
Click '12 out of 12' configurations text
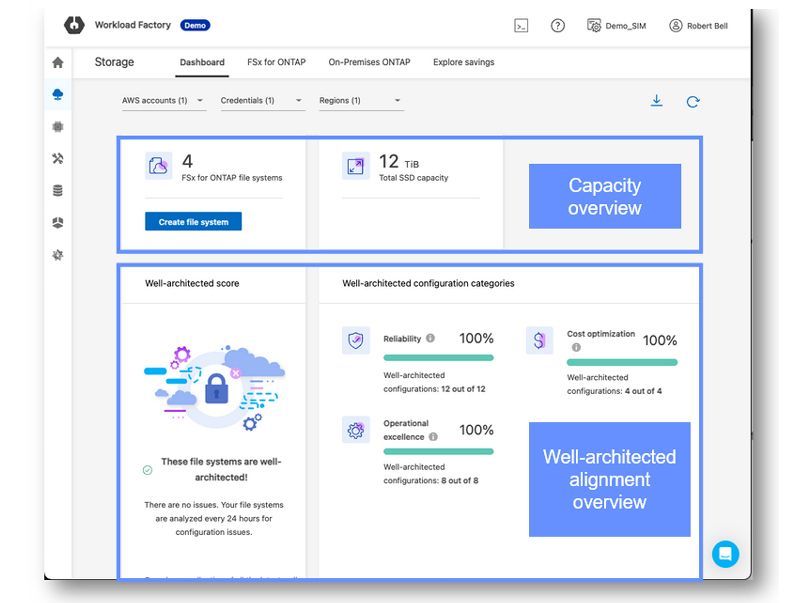(463, 389)
